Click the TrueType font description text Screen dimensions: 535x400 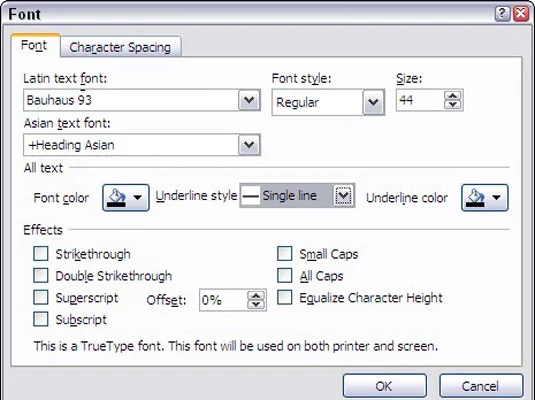pyautogui.click(x=235, y=346)
